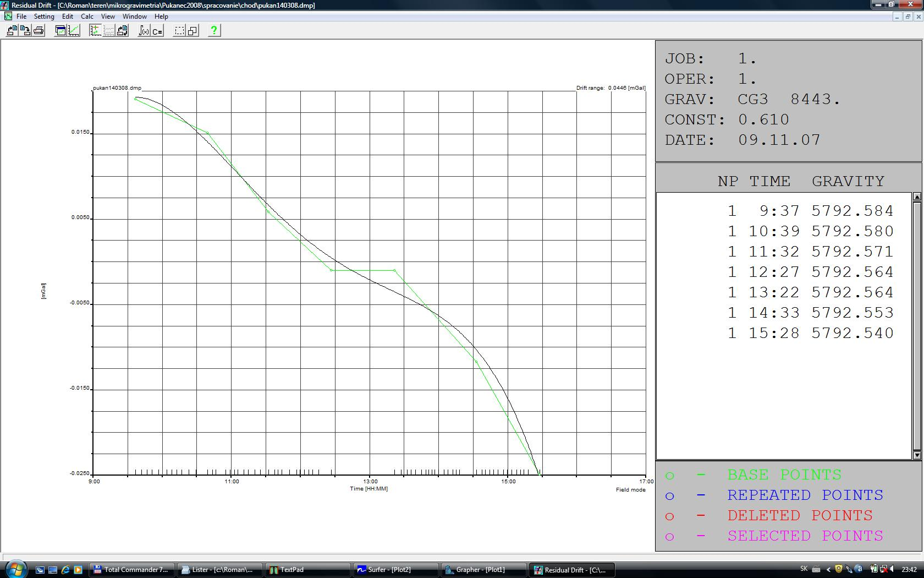Click the integral function f(x) icon
The height and width of the screenshot is (578, 924).
(144, 31)
